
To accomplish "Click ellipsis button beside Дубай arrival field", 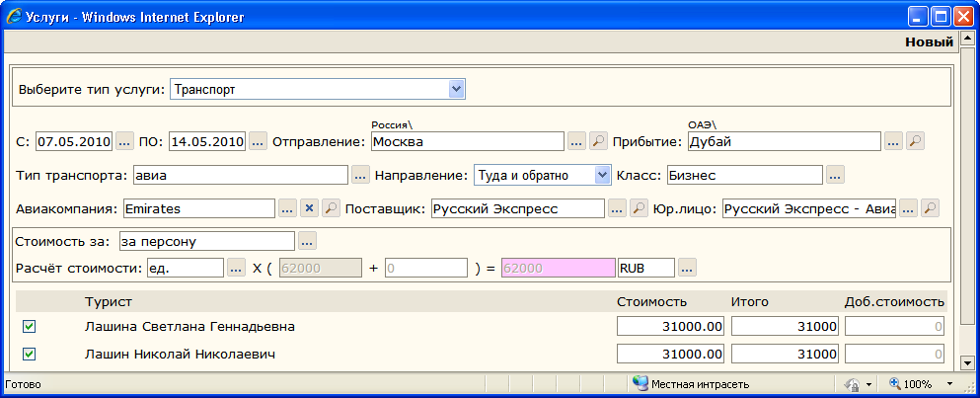I will pos(894,141).
